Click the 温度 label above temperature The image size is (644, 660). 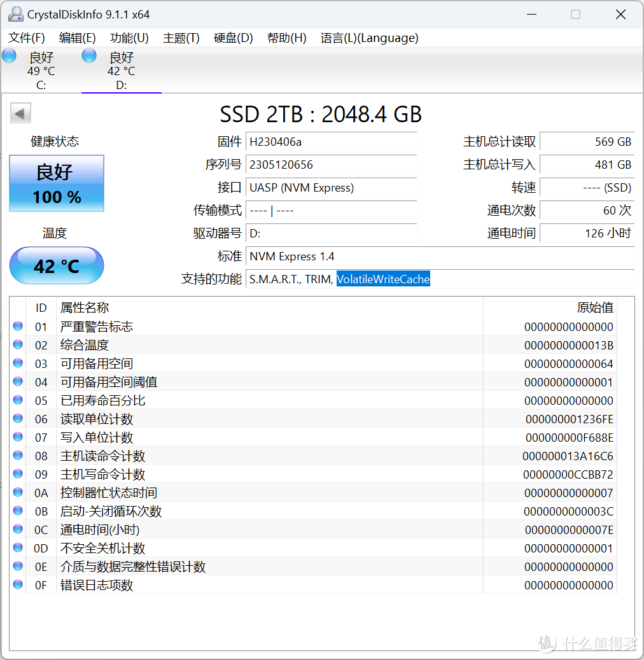[x=55, y=233]
